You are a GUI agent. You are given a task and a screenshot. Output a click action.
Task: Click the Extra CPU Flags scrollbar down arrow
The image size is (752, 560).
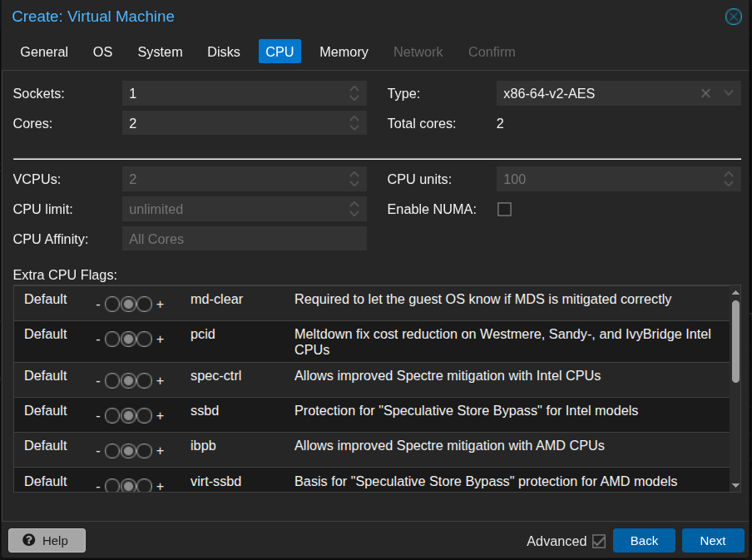735,484
